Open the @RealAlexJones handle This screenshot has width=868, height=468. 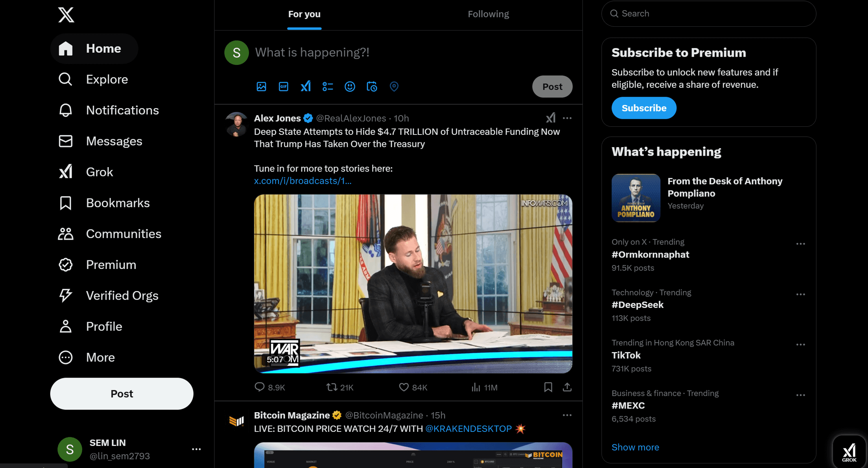(x=351, y=118)
